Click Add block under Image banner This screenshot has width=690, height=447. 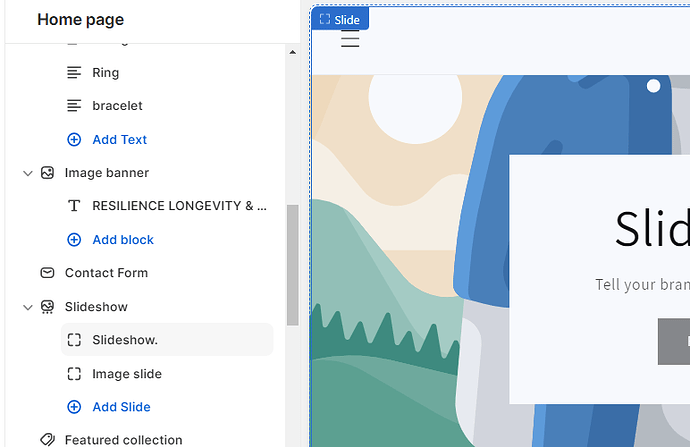(x=123, y=240)
